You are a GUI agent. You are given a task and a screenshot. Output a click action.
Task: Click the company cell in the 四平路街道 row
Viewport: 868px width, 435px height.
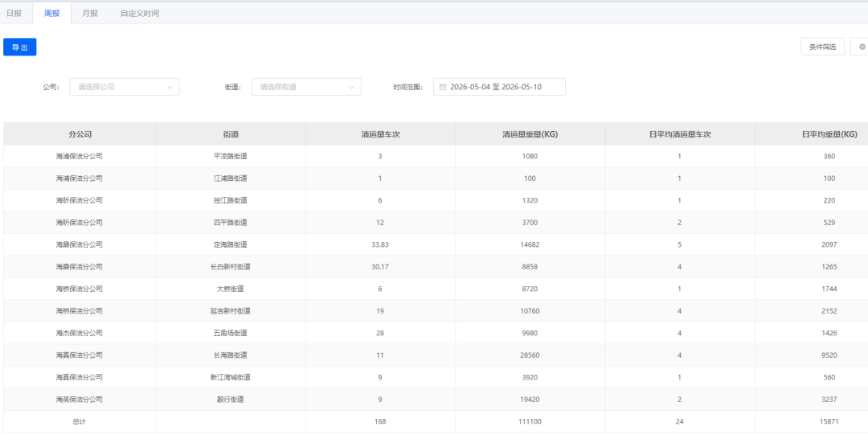[80, 223]
